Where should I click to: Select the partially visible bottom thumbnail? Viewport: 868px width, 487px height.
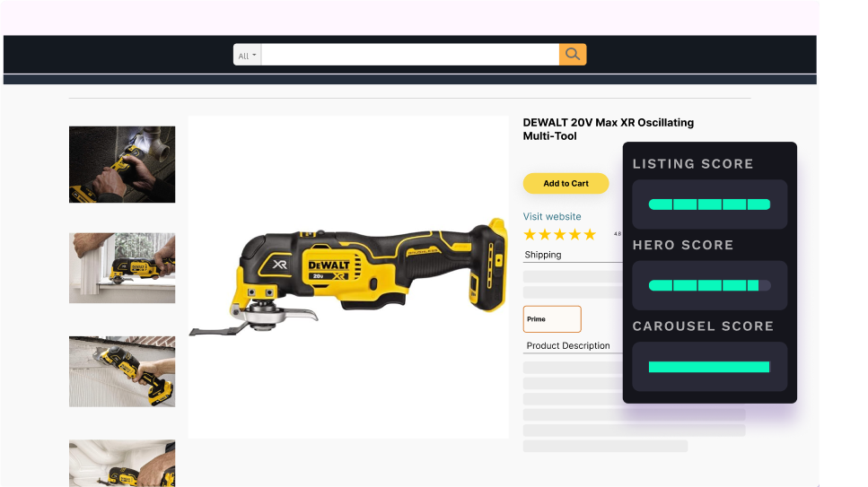pos(122,463)
